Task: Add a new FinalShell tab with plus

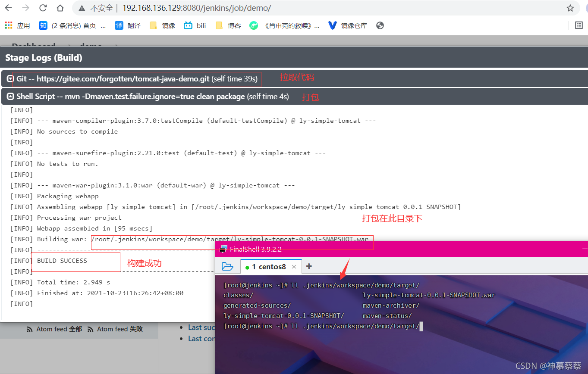Action: (x=309, y=266)
